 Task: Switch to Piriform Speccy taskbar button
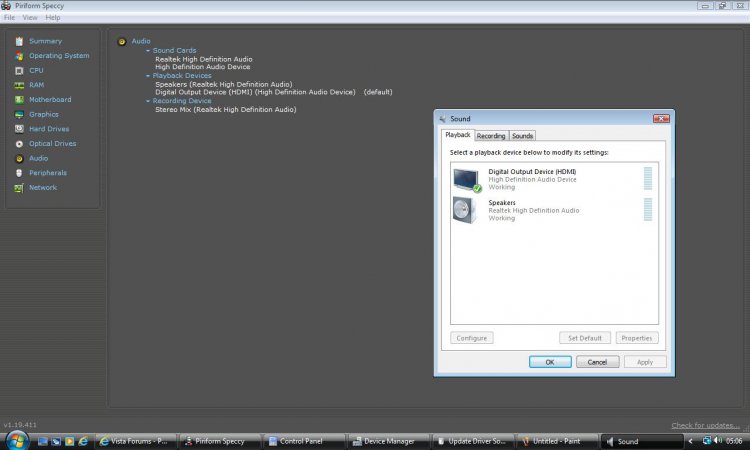point(221,441)
